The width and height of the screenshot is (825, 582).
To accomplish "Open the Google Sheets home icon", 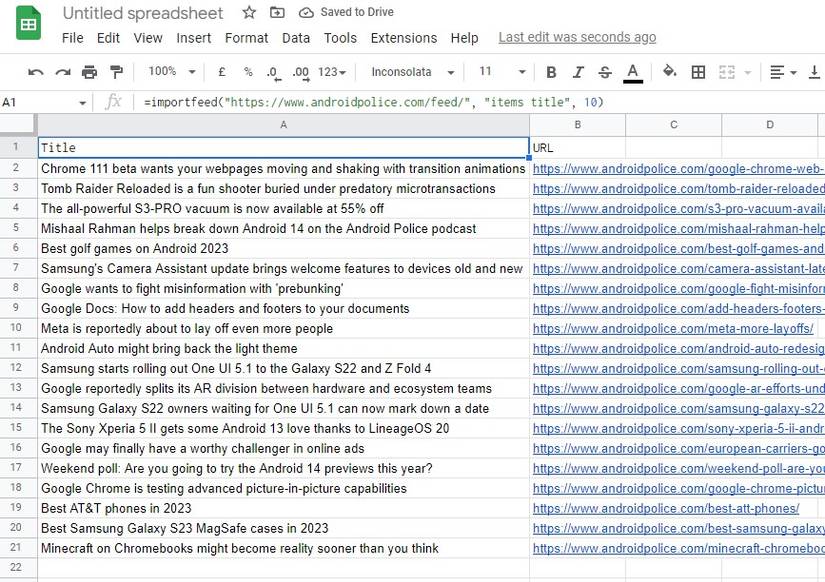I will (28, 23).
